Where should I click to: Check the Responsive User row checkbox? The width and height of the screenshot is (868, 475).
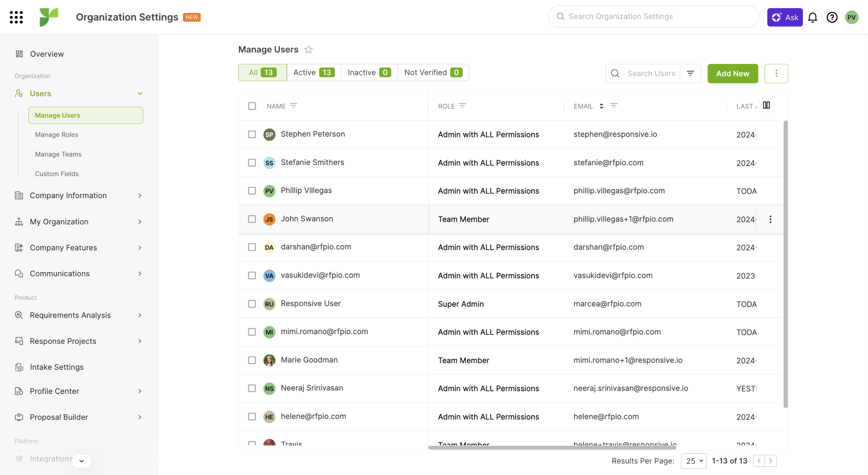point(252,304)
